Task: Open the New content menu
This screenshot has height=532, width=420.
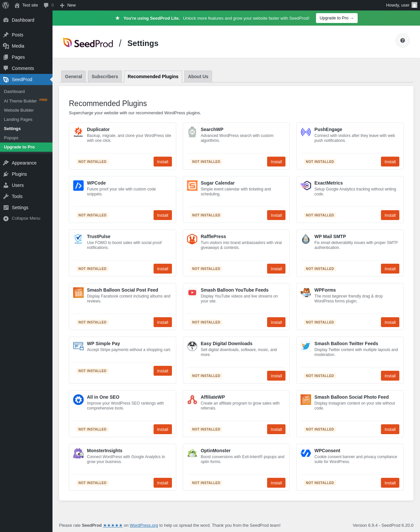Action: [68, 5]
